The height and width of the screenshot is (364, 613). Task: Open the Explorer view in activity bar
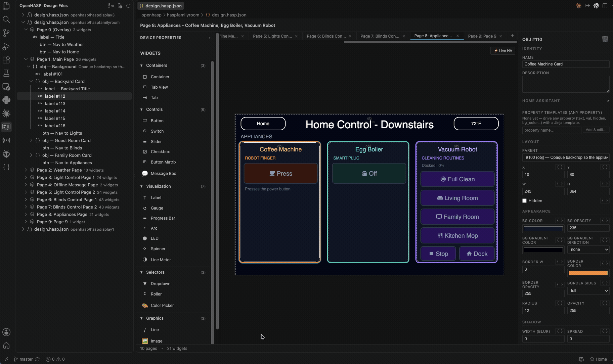[x=6, y=6]
